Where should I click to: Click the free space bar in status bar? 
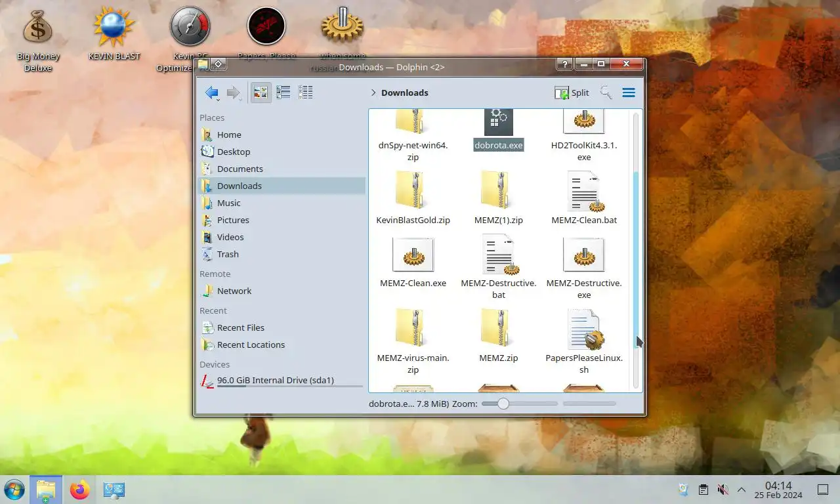[x=589, y=404]
